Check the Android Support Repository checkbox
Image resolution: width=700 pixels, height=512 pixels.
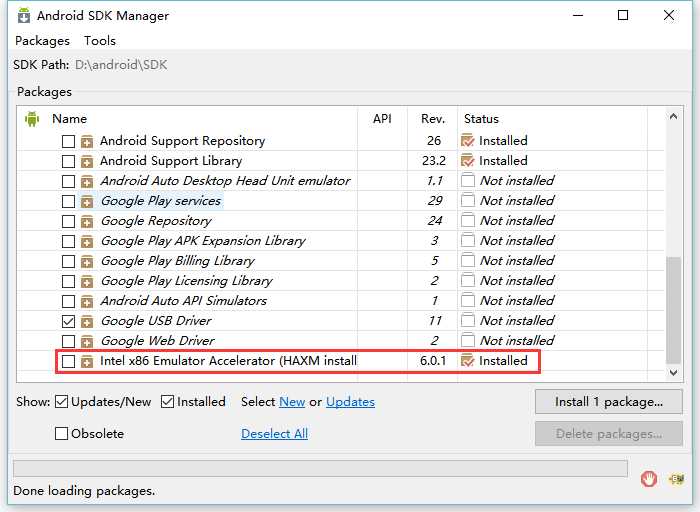click(x=68, y=142)
